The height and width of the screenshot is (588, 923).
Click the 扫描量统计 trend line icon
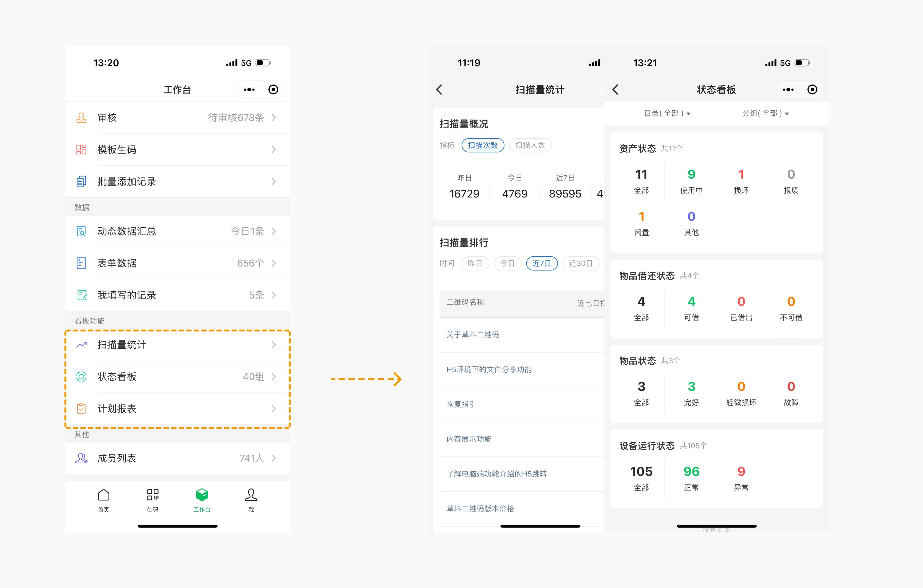tap(81, 345)
